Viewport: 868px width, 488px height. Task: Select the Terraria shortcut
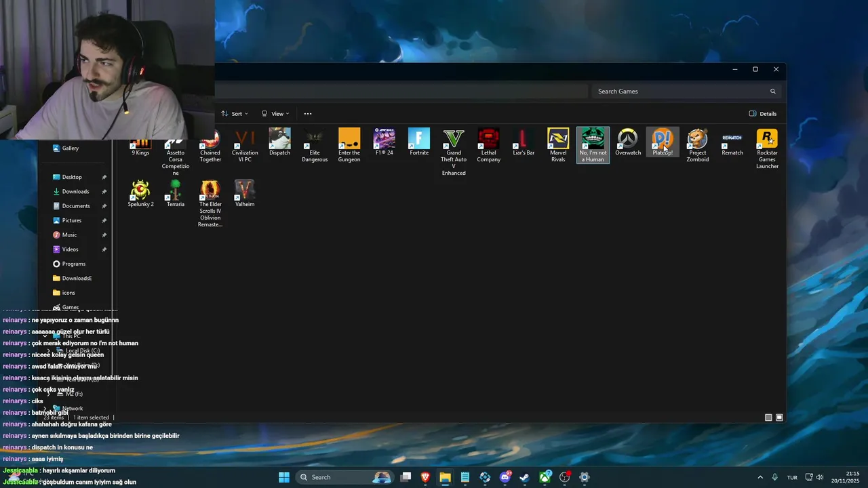point(176,194)
